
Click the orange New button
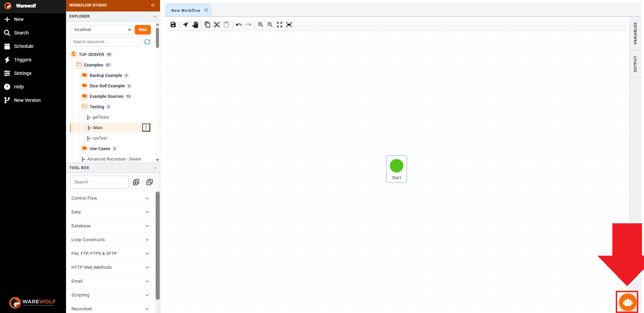coord(142,30)
